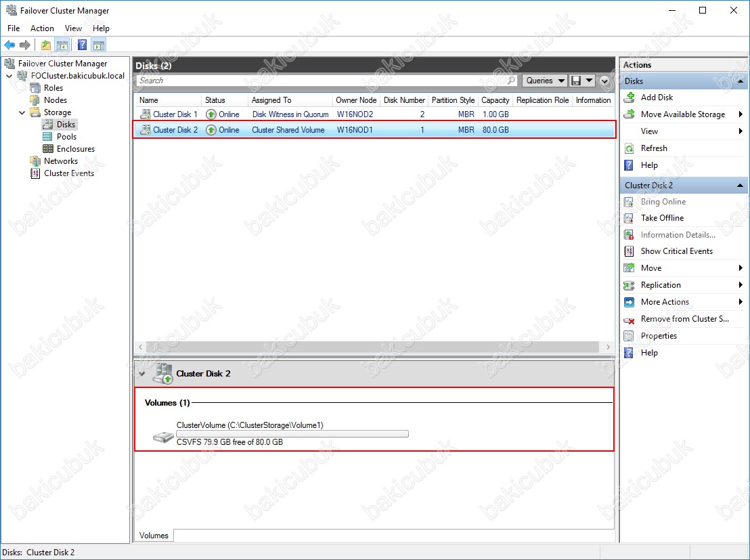
Task: Click the 'Cluster Shared Volume' cell
Action: 288,130
